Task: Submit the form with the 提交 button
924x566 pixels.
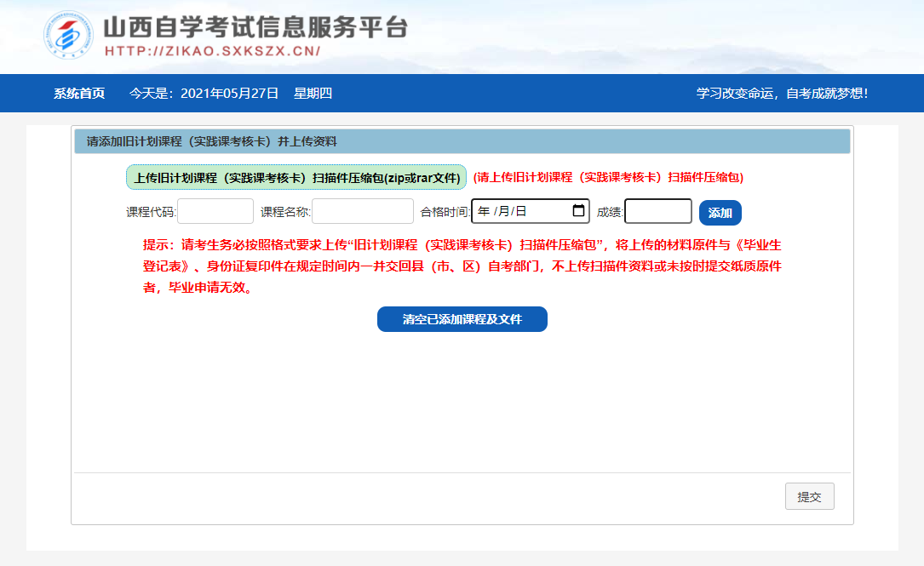Action: [x=809, y=497]
